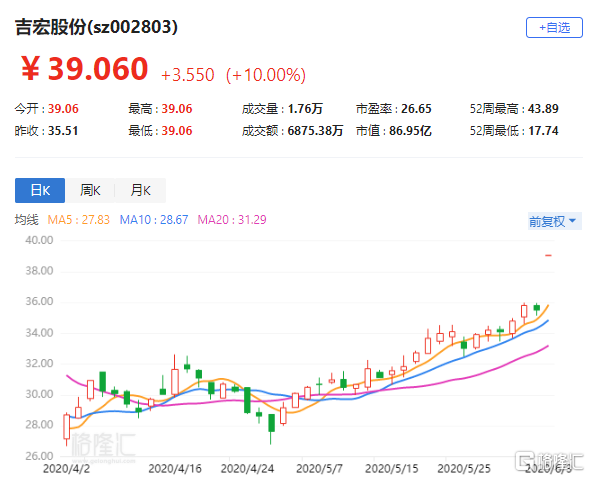
Task: Switch to the 月K monthly chart tab
Action: click(140, 190)
